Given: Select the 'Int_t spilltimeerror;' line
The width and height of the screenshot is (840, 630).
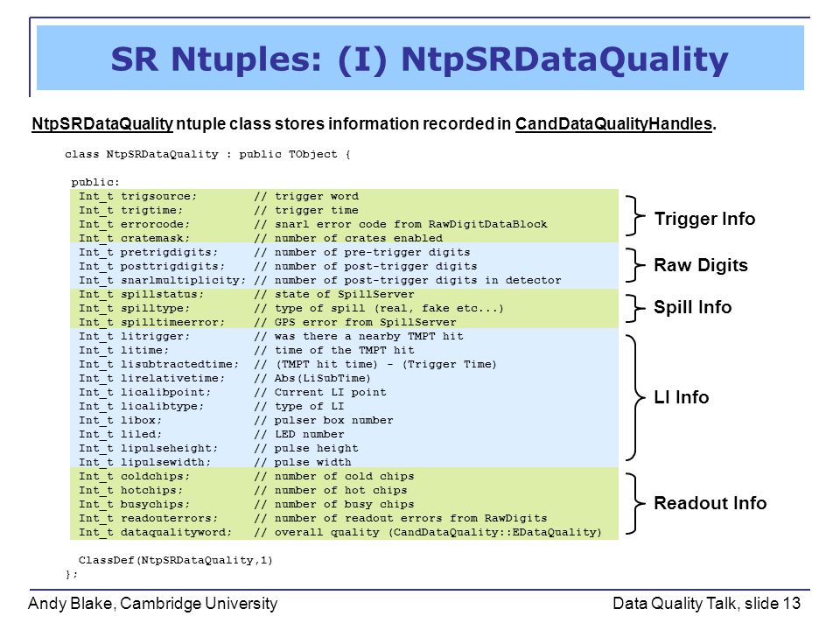Looking at the screenshot, I should point(152,322).
